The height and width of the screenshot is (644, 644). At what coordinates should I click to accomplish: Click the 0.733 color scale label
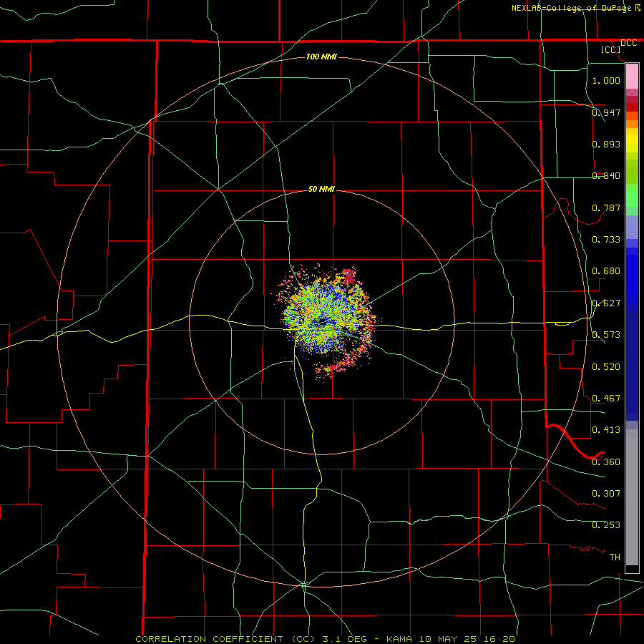pyautogui.click(x=606, y=240)
